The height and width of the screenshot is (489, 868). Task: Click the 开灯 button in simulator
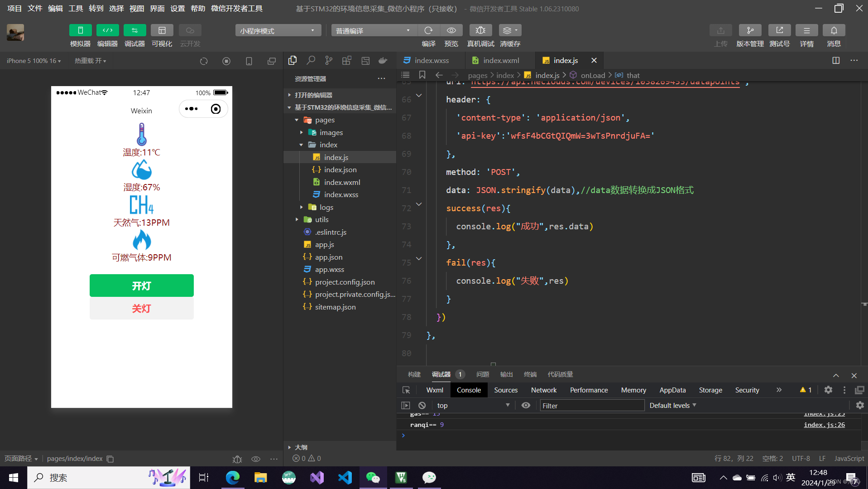click(142, 286)
